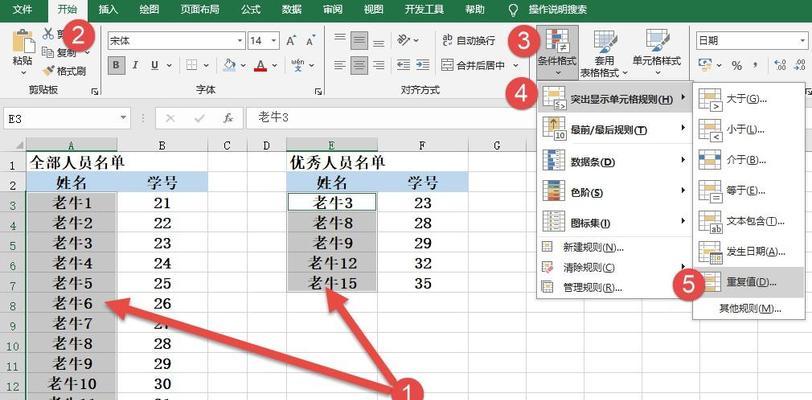
Task: Open the Name Box dropdown arrow
Action: [x=123, y=118]
